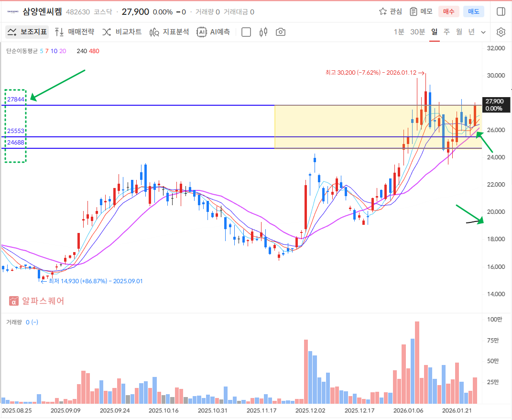Toggle the square checkbox in chart toolbar
Image resolution: width=512 pixels, height=420 pixels.
tap(246, 32)
